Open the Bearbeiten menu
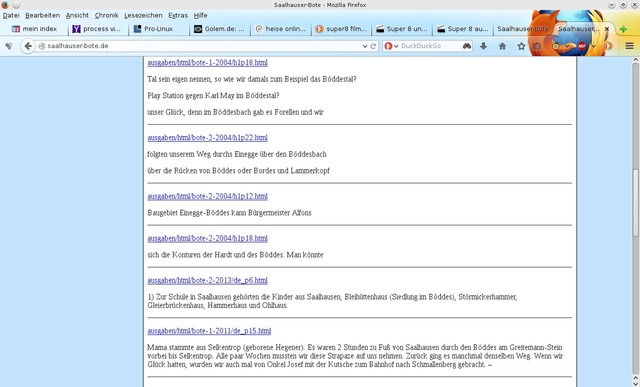This screenshot has width=640, height=387. (x=42, y=15)
